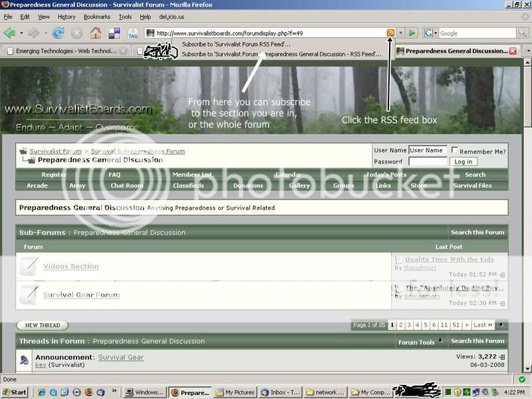Click the del.icio.us bookmarks icon
The height and width of the screenshot is (399, 532).
pos(114,33)
